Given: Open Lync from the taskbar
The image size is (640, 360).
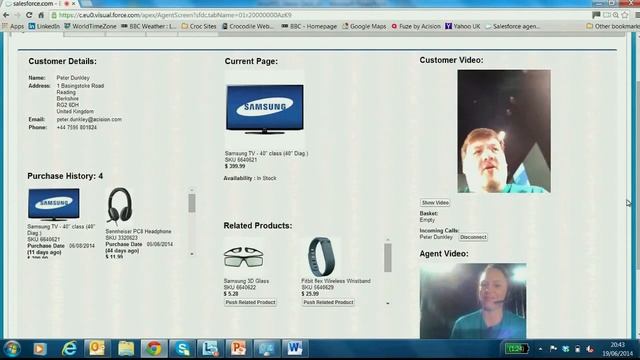Looking at the screenshot, I should pos(210,349).
